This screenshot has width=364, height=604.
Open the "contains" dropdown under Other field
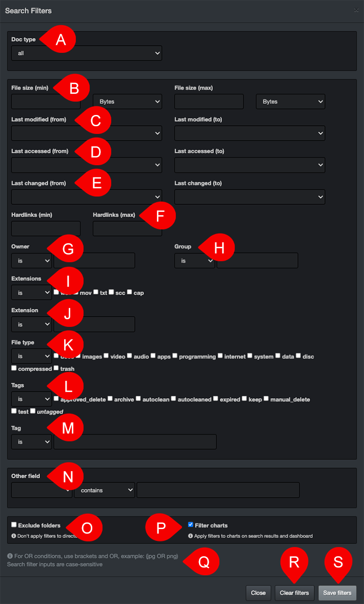coord(104,490)
